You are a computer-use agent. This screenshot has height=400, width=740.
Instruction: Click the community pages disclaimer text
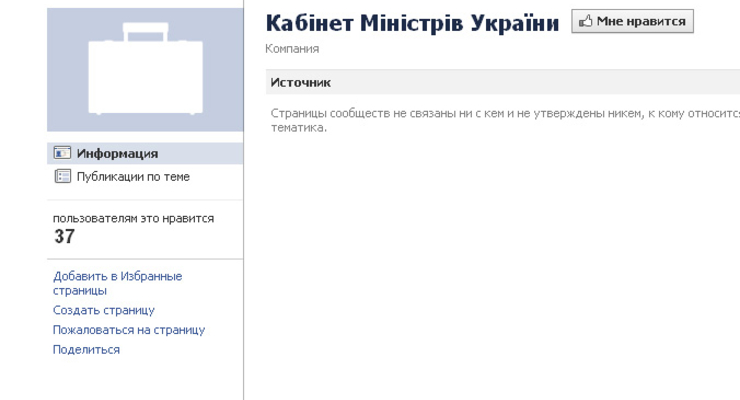(x=505, y=120)
